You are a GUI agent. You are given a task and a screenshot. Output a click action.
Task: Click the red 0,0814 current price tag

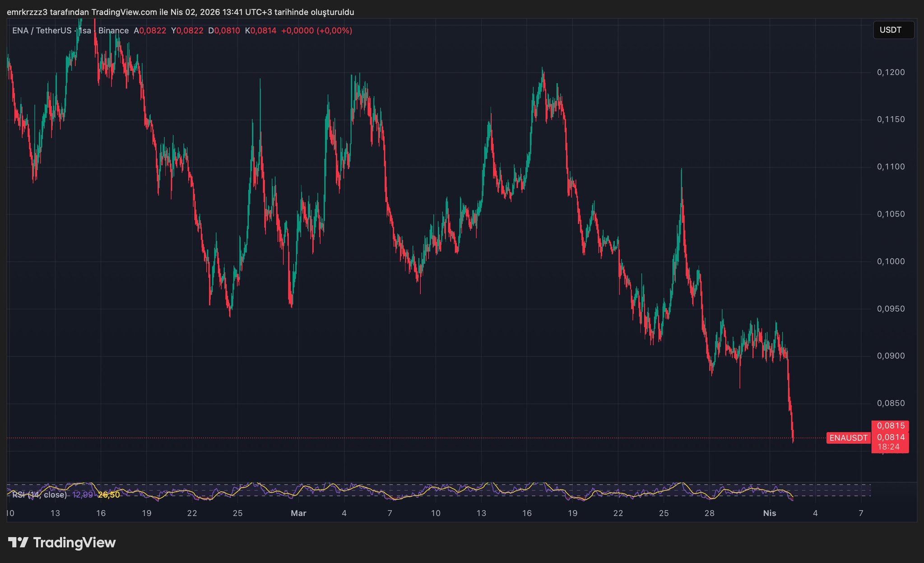pyautogui.click(x=890, y=437)
